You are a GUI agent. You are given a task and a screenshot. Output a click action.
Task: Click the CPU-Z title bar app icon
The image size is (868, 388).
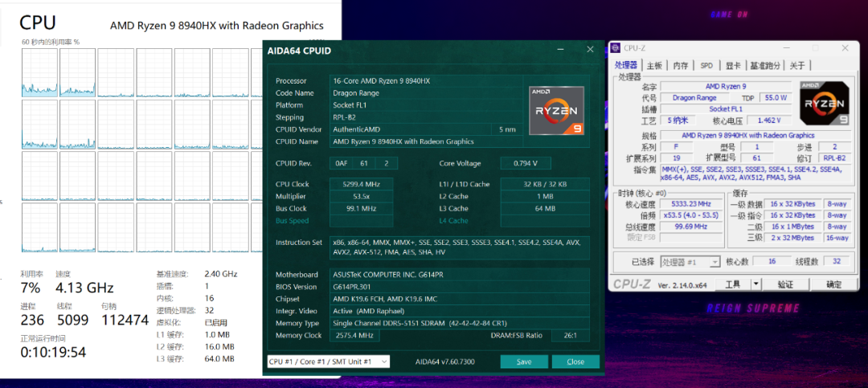(x=616, y=47)
